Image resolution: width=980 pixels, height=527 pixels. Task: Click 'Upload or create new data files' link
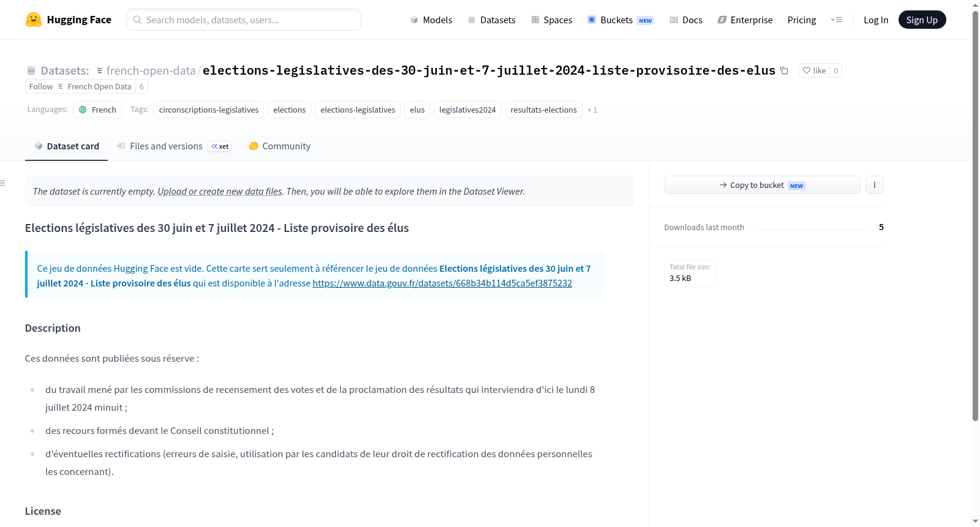[220, 192]
